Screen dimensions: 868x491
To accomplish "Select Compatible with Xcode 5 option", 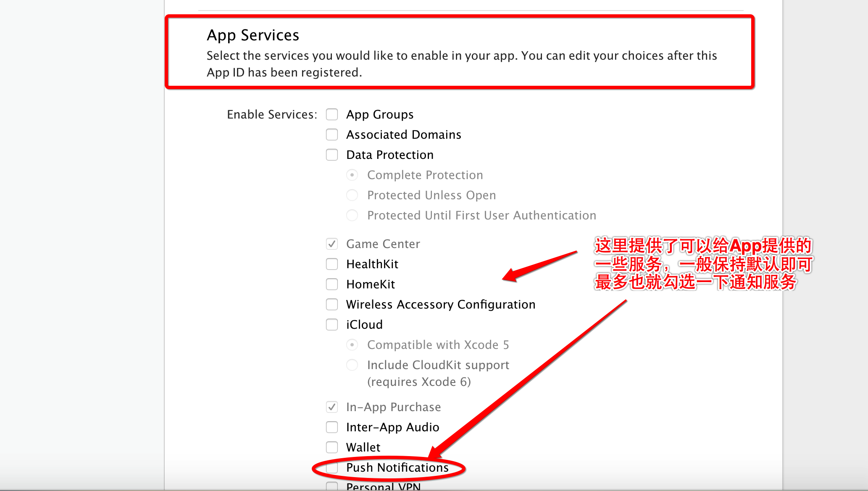I will (353, 344).
